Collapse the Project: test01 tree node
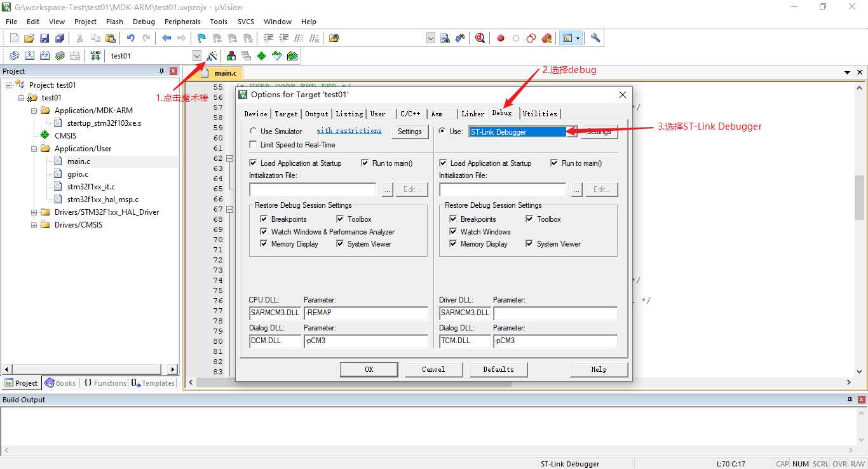The width and height of the screenshot is (868, 469). click(8, 85)
